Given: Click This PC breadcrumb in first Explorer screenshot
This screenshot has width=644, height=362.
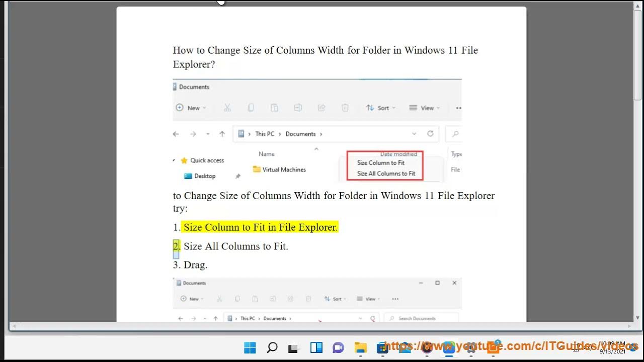Looking at the screenshot, I should pyautogui.click(x=265, y=134).
